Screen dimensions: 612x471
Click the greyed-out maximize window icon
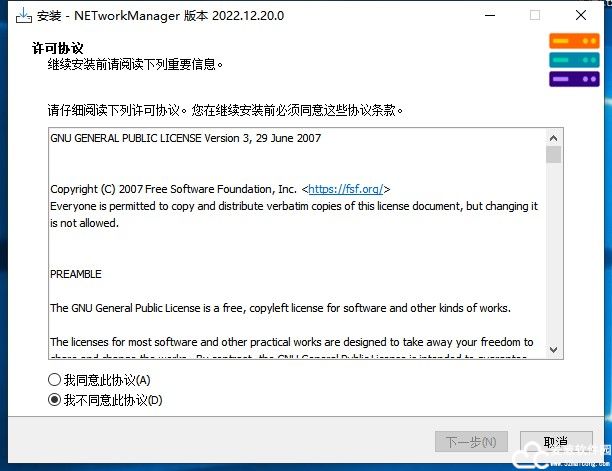tap(535, 16)
